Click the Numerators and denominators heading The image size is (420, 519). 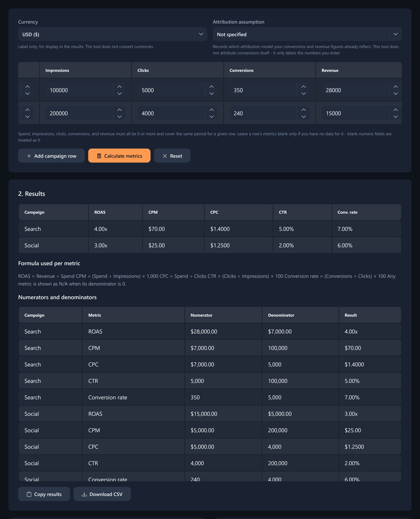57,297
